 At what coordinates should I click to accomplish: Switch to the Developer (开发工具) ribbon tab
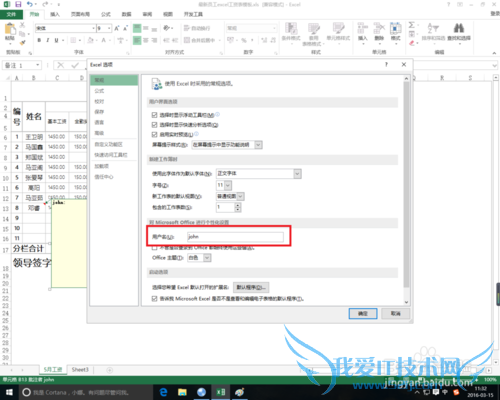tap(193, 14)
